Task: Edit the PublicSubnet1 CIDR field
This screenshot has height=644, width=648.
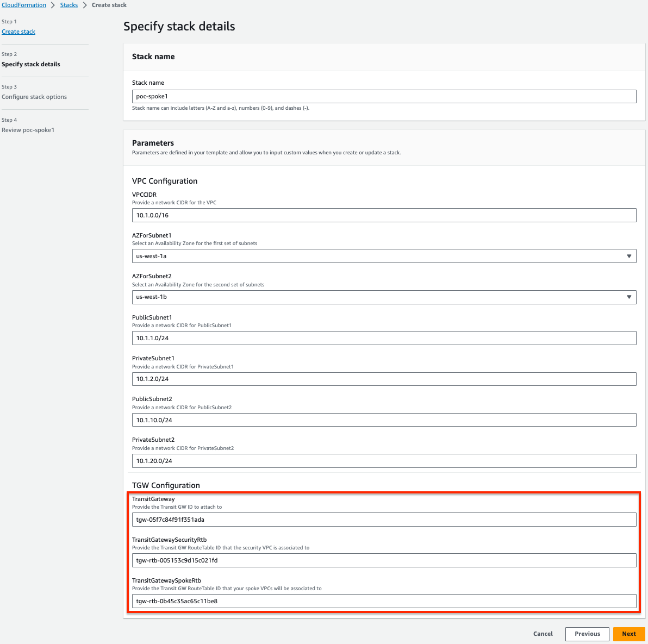Action: (x=384, y=338)
